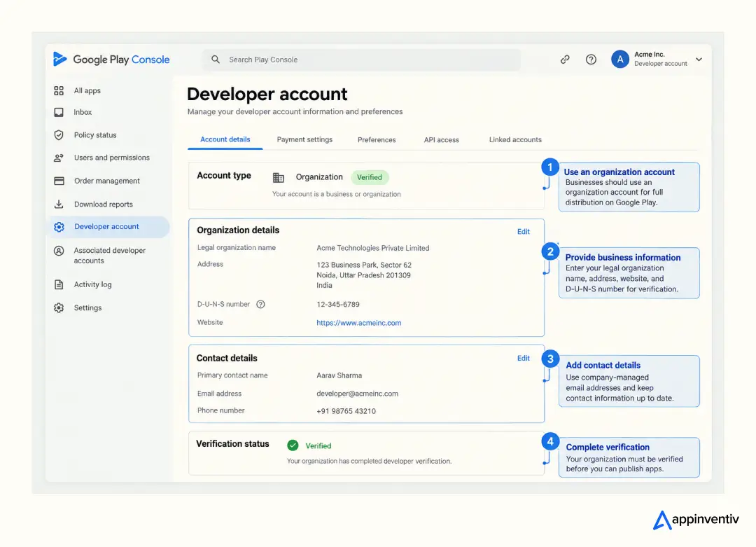The image size is (756, 547).
Task: Click the Acme Inc. avatar circle
Action: click(x=620, y=59)
